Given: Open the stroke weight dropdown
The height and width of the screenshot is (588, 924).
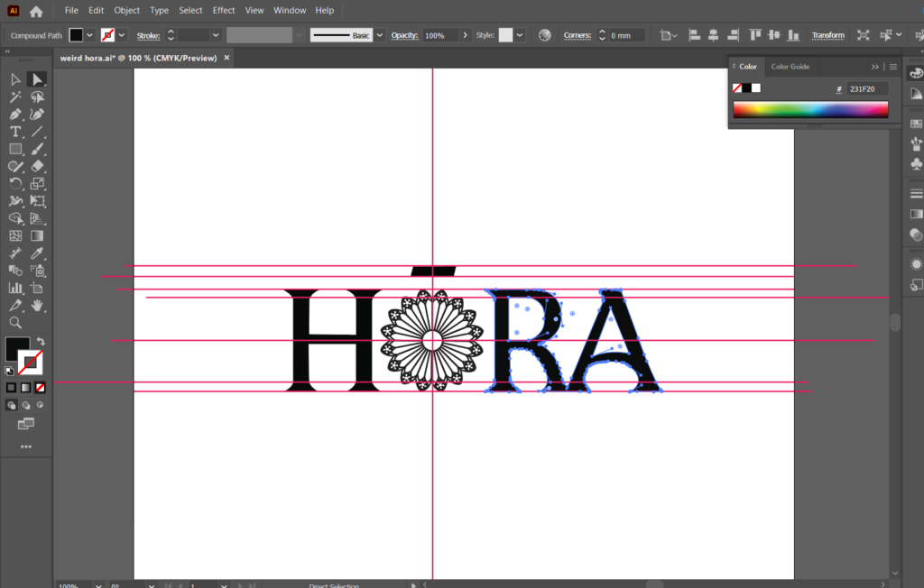Looking at the screenshot, I should tap(215, 35).
